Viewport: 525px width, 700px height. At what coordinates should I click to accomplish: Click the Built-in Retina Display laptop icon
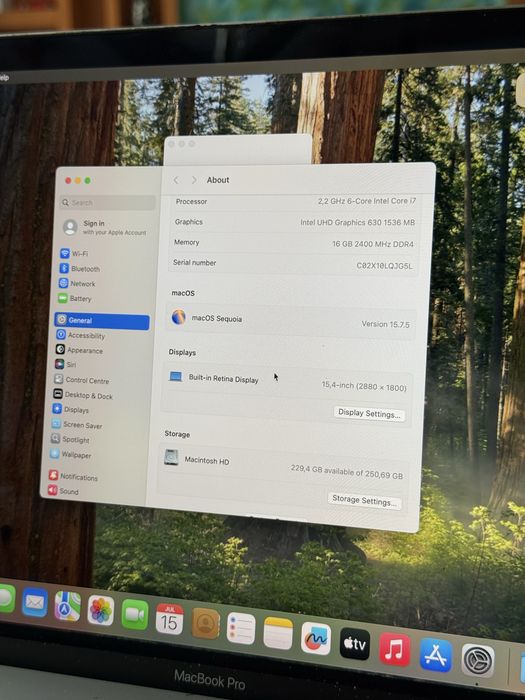click(x=175, y=376)
